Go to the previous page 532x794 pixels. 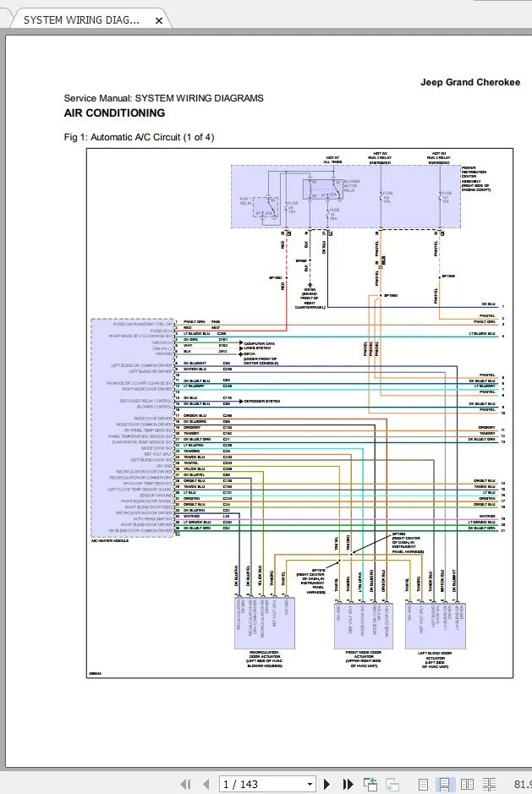pyautogui.click(x=206, y=784)
